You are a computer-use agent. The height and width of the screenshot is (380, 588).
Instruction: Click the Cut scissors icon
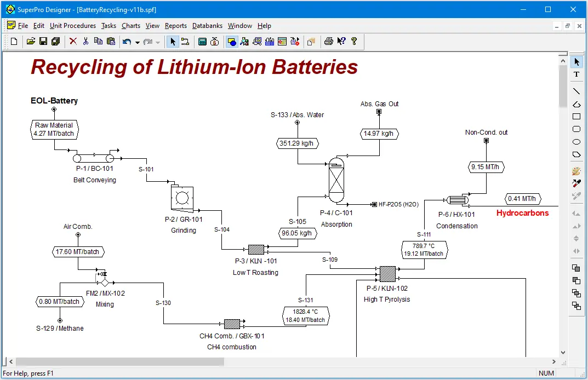85,41
